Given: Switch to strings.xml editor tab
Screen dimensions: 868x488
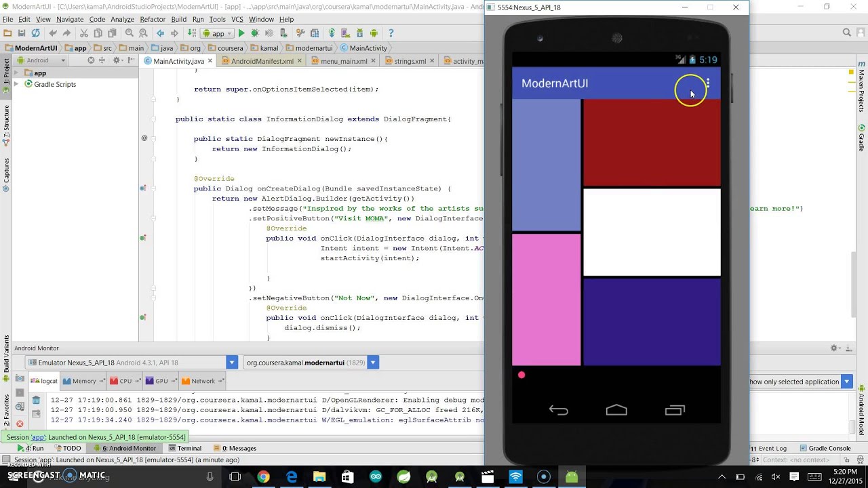Looking at the screenshot, I should [x=410, y=61].
